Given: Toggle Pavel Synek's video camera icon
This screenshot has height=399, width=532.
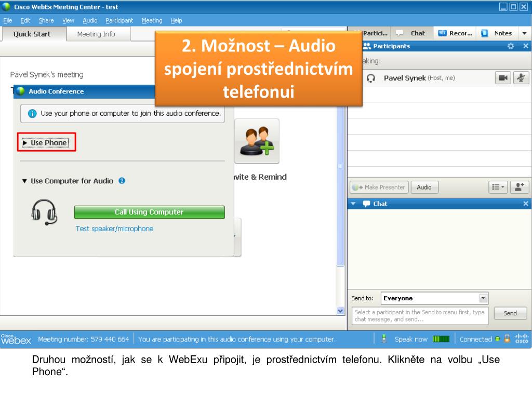Looking at the screenshot, I should (503, 78).
